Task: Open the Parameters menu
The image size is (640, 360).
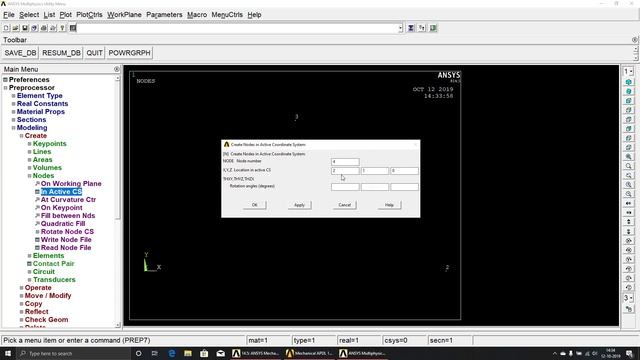Action: pos(164,15)
